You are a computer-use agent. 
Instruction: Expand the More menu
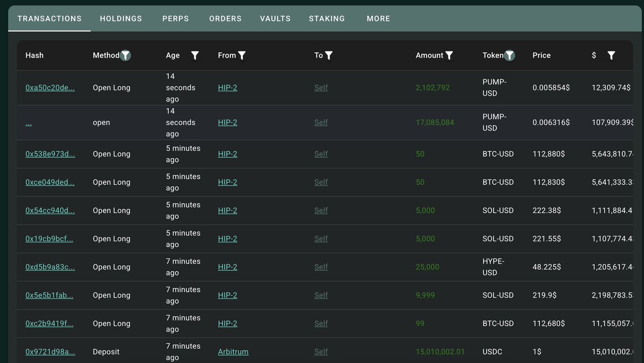tap(378, 19)
